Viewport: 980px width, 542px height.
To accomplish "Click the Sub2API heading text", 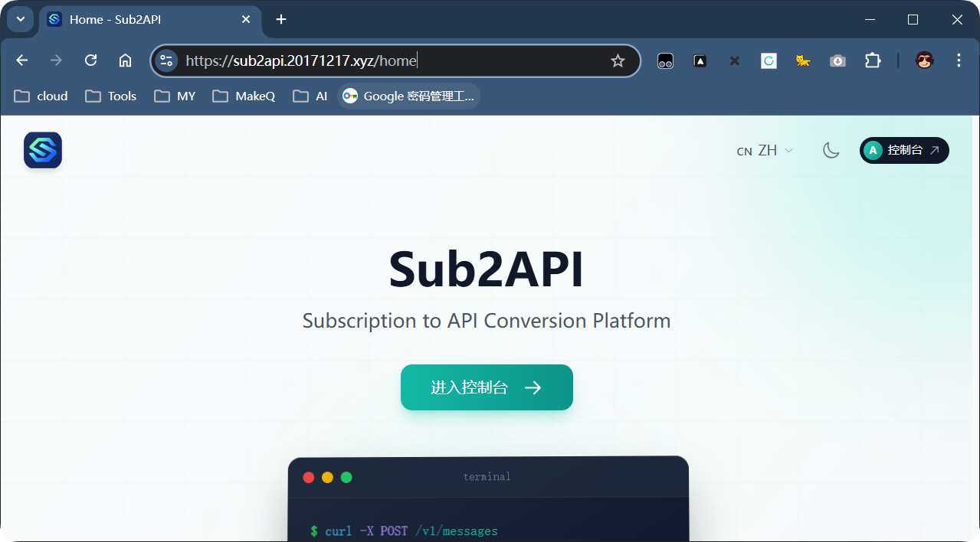I will pos(487,269).
